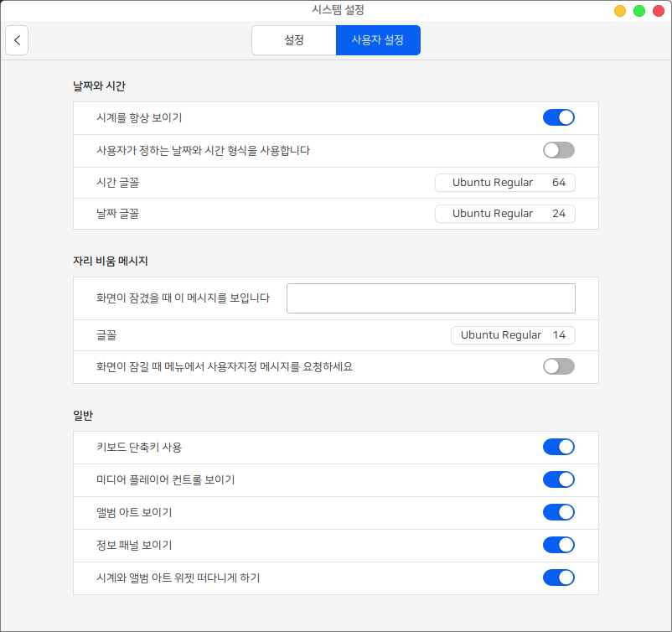This screenshot has height=632, width=672.
Task: Open the 날짜 글꼴 font chooser
Action: coord(504,214)
